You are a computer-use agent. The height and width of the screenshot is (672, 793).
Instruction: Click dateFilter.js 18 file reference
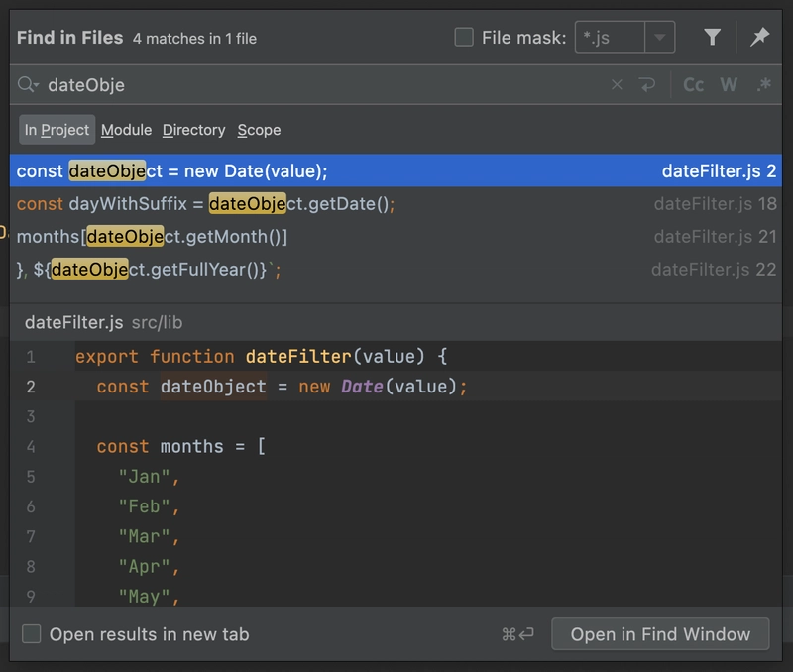point(715,204)
